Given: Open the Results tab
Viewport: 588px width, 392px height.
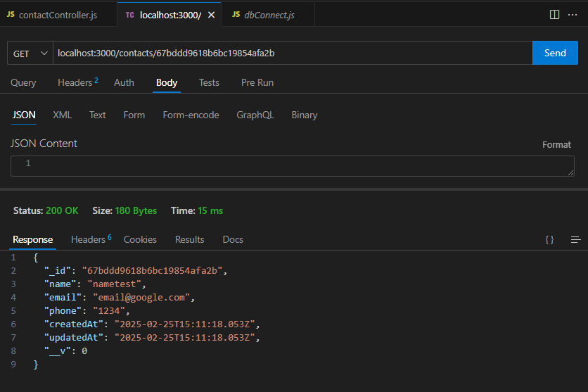Looking at the screenshot, I should point(189,240).
